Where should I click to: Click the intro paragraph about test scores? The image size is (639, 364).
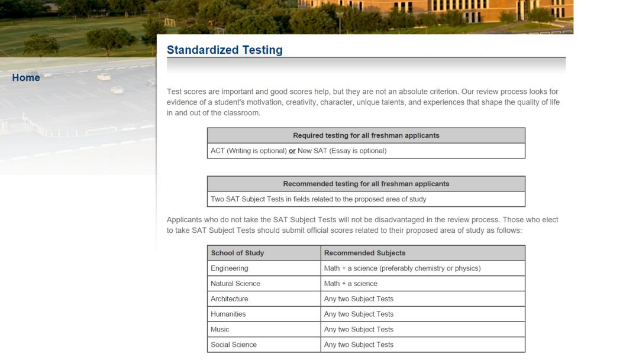(x=363, y=102)
